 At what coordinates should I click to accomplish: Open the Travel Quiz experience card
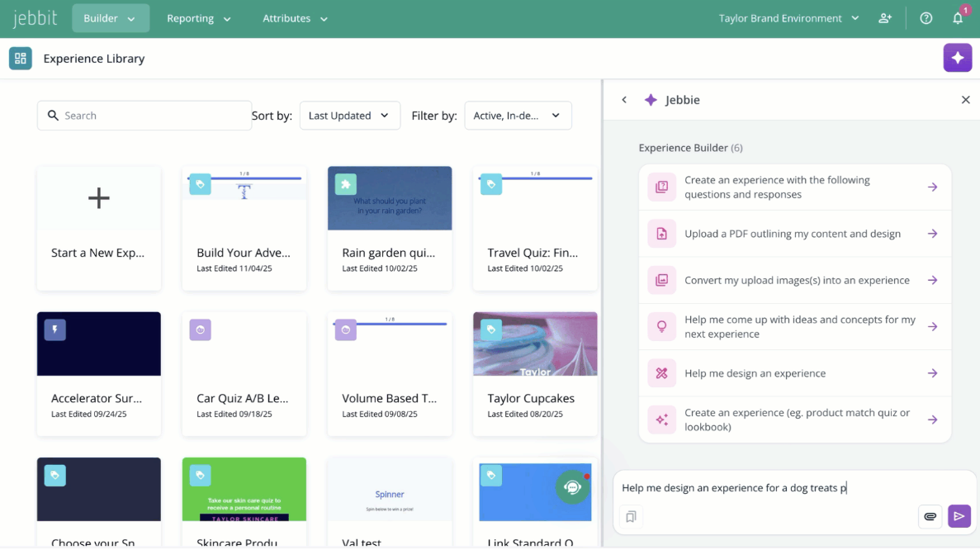535,228
